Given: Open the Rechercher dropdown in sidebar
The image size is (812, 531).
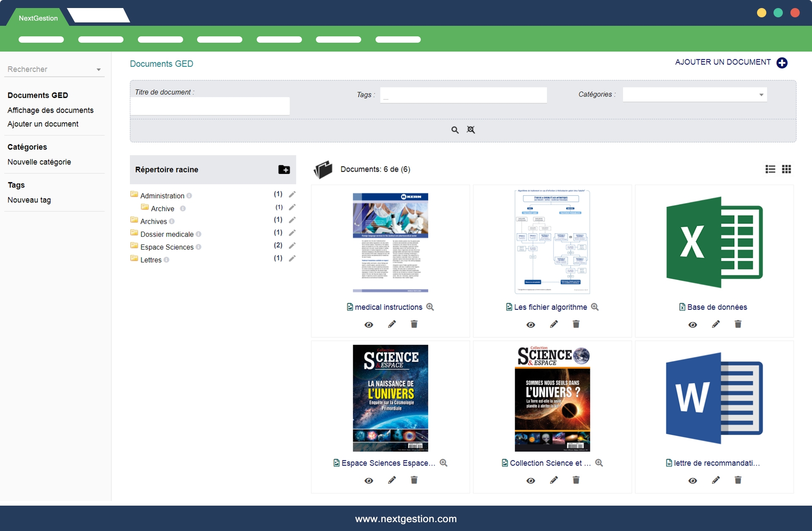Looking at the screenshot, I should [55, 69].
